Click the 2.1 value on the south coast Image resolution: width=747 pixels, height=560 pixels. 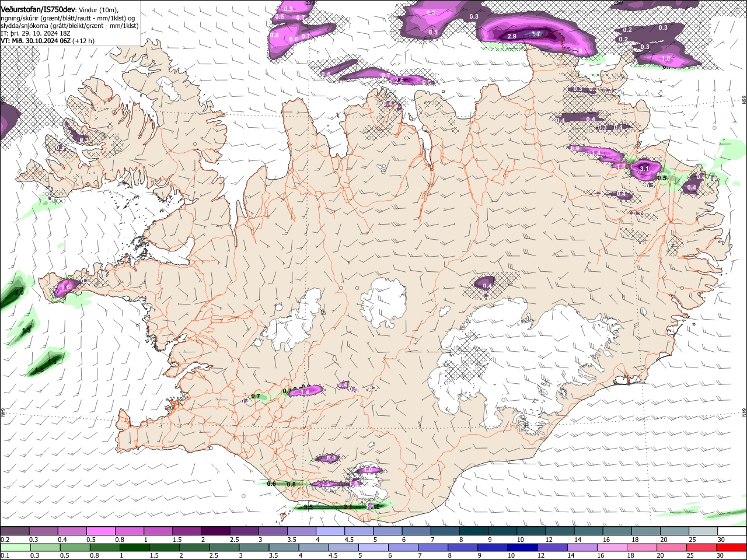348,507
